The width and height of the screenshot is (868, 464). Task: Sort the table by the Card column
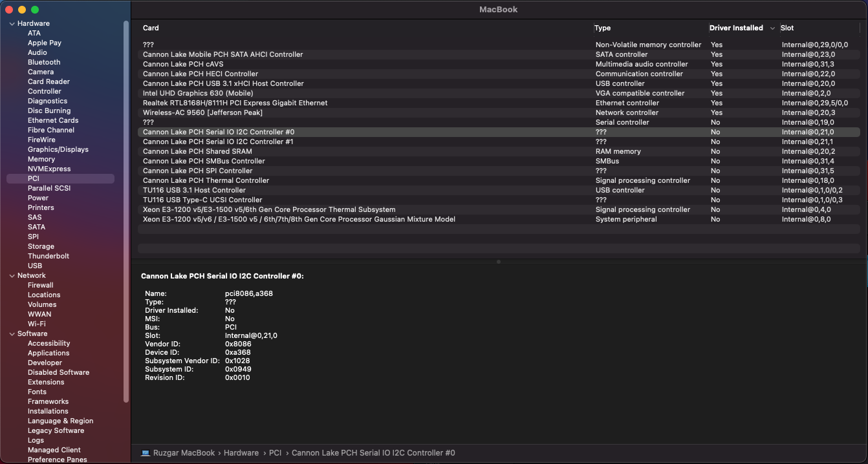coord(150,28)
